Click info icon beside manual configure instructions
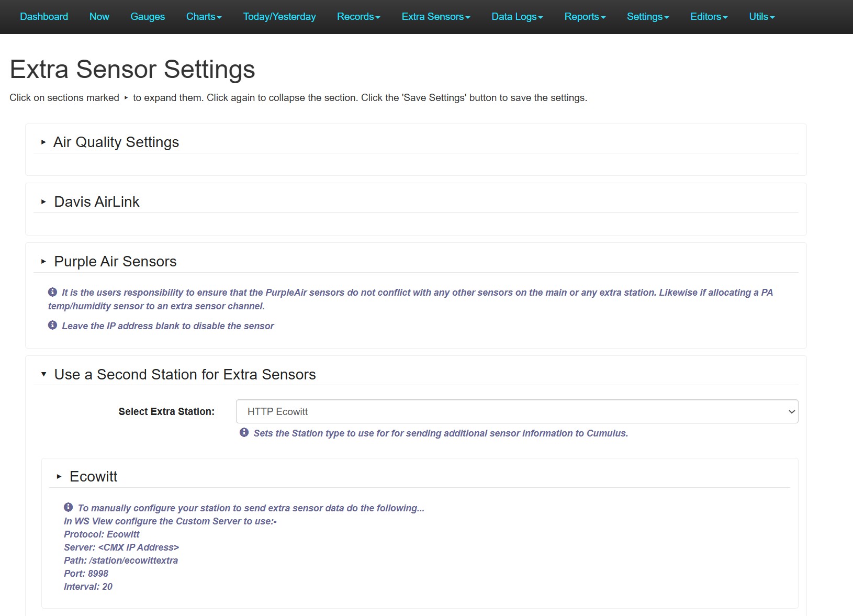This screenshot has height=616, width=853. (x=68, y=507)
